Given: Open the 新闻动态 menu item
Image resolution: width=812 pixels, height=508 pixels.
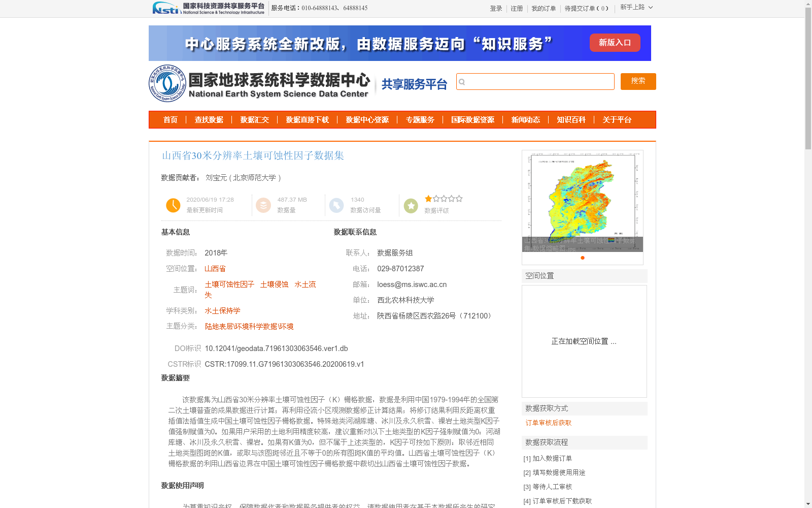Looking at the screenshot, I should (x=526, y=120).
